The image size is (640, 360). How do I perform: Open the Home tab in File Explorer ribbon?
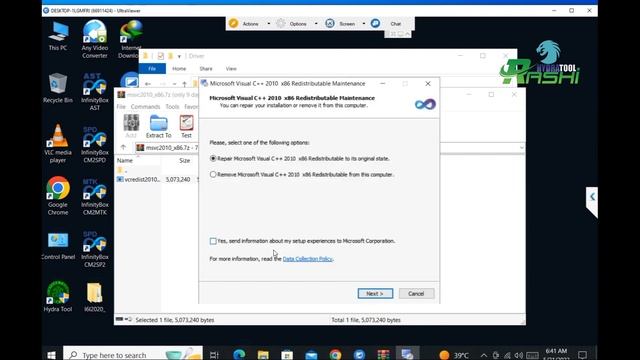click(x=179, y=69)
